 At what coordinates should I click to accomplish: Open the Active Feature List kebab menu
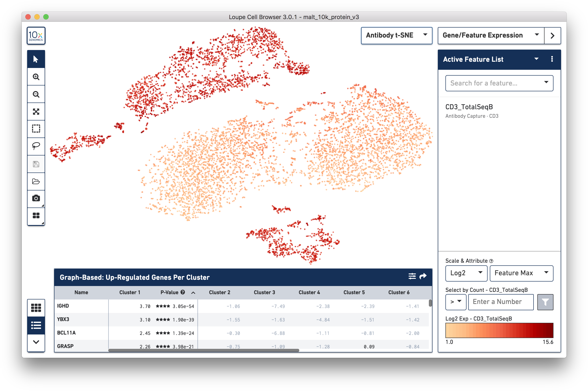552,59
